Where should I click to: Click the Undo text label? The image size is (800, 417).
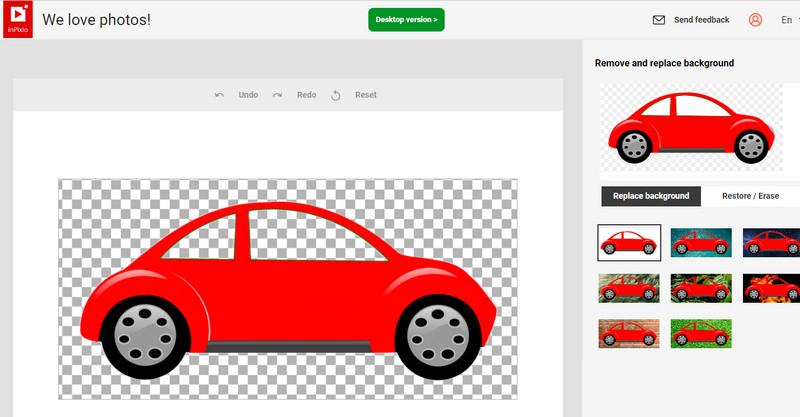[248, 95]
